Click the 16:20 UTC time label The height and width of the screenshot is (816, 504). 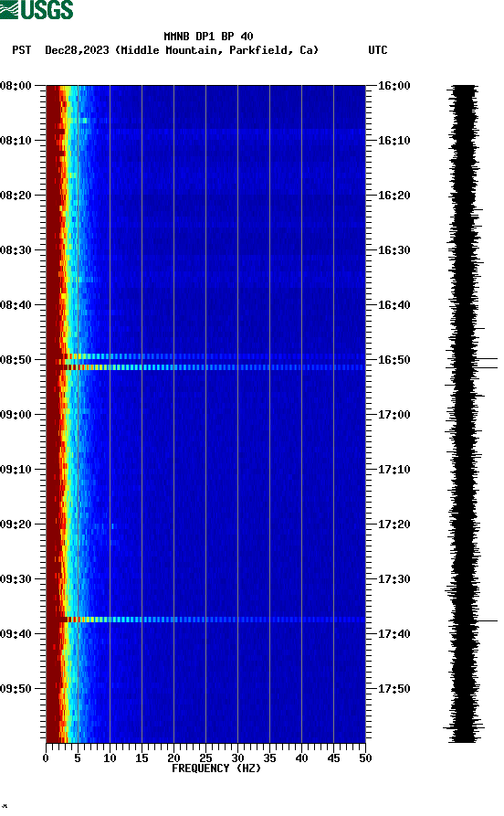394,196
